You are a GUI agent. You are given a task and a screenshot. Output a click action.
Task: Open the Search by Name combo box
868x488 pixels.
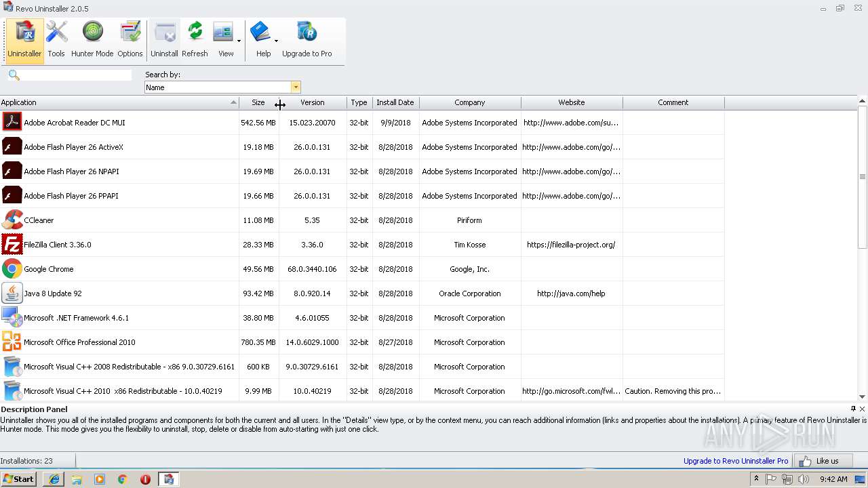pos(222,87)
